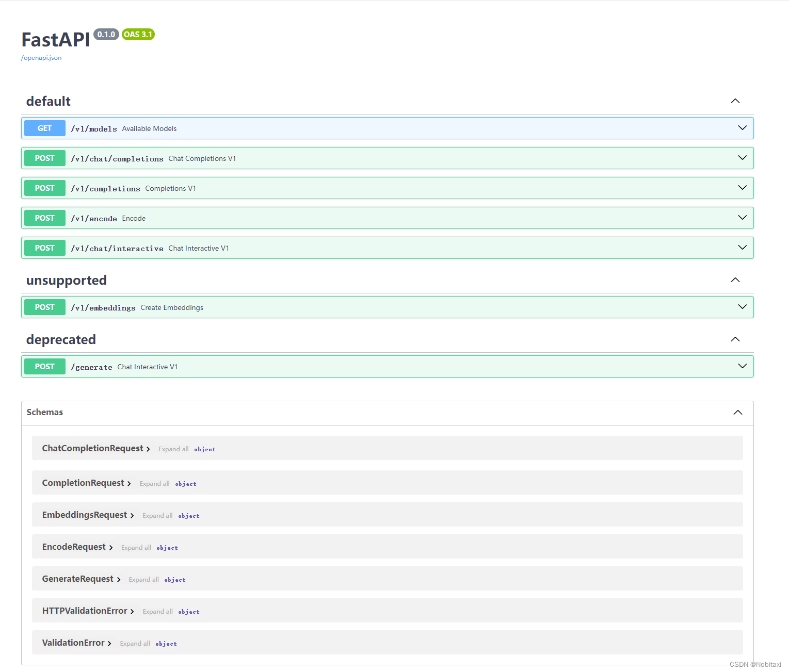789x672 pixels.
Task: Click POST badge for /v1/chat/completions
Action: pyautogui.click(x=45, y=158)
